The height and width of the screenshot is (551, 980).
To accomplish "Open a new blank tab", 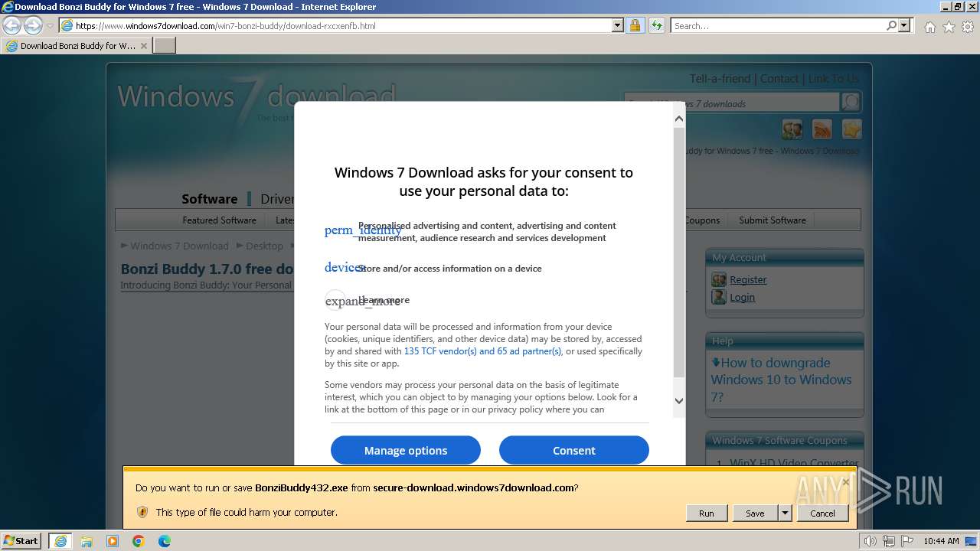I will coord(165,46).
